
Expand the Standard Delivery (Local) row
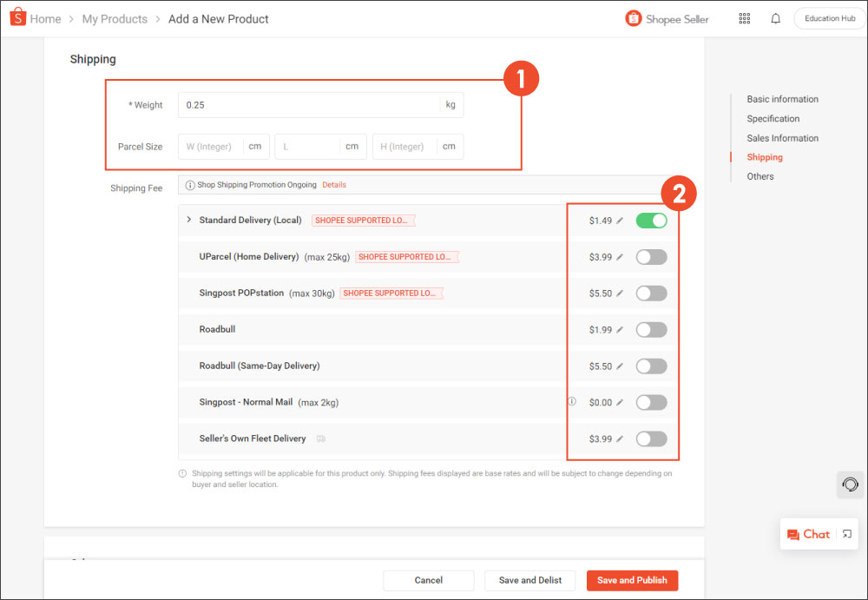(191, 221)
